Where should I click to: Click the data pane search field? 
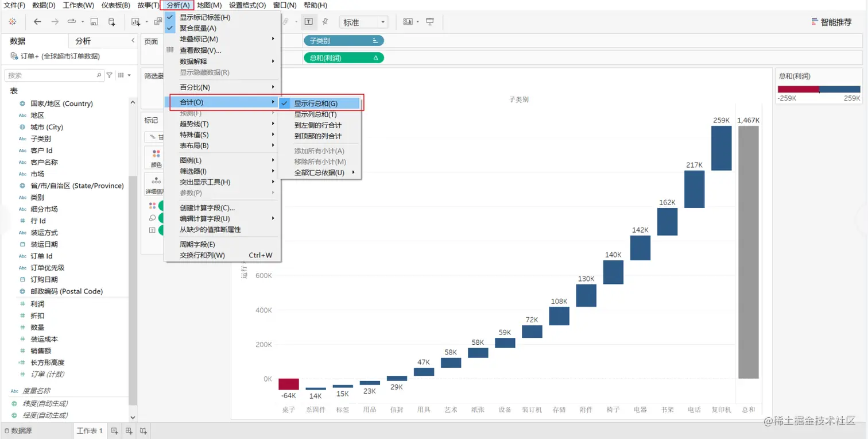pos(55,75)
